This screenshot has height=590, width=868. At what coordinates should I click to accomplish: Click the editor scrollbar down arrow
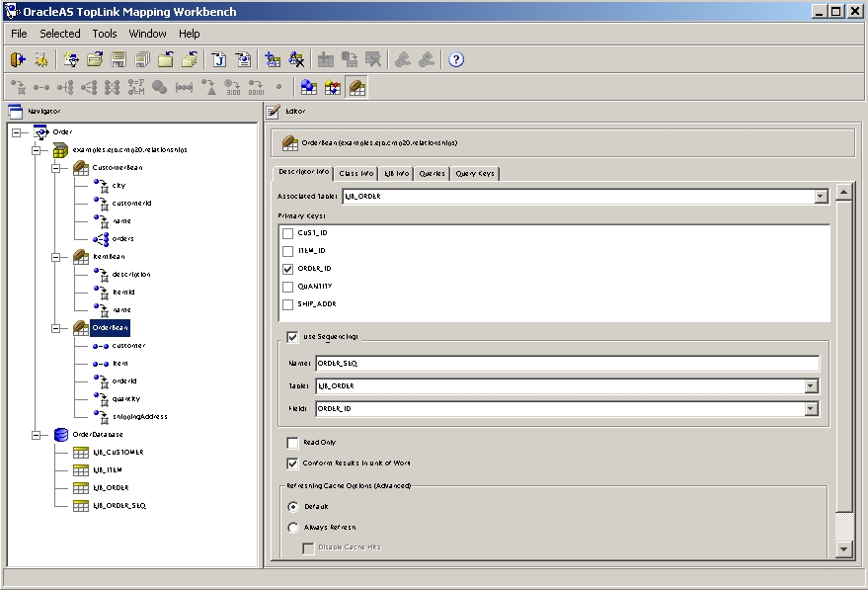(843, 549)
